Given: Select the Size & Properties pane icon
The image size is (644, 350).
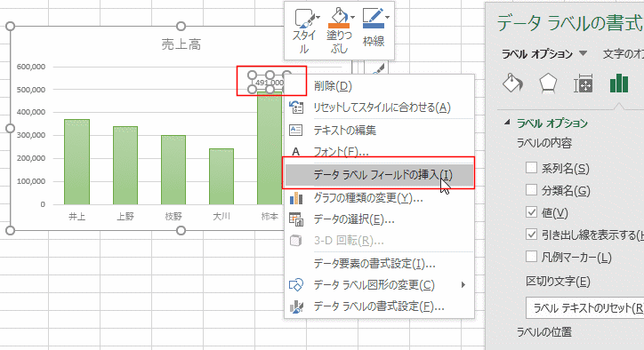Looking at the screenshot, I should point(584,84).
